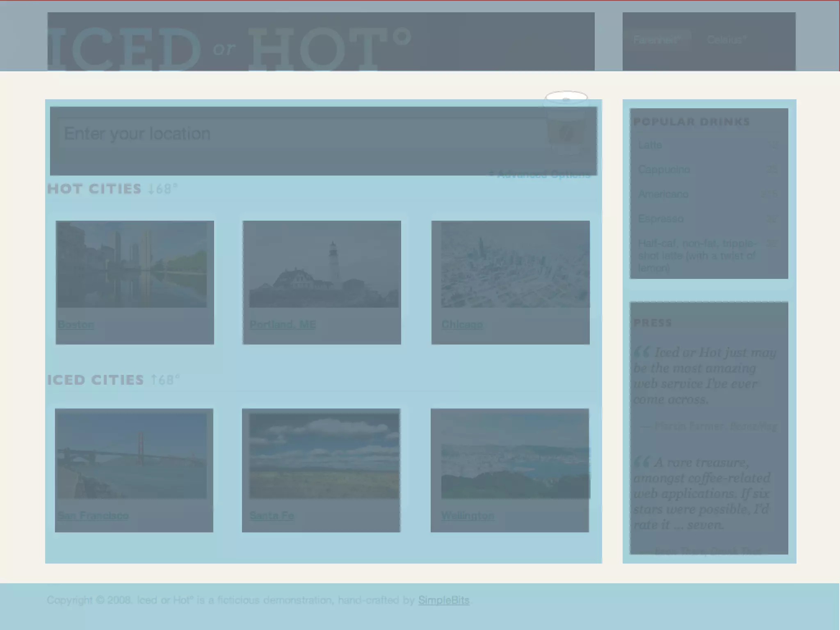Switch to the Celsius temperature tab
Viewport: 840px width, 630px height.
click(x=726, y=40)
